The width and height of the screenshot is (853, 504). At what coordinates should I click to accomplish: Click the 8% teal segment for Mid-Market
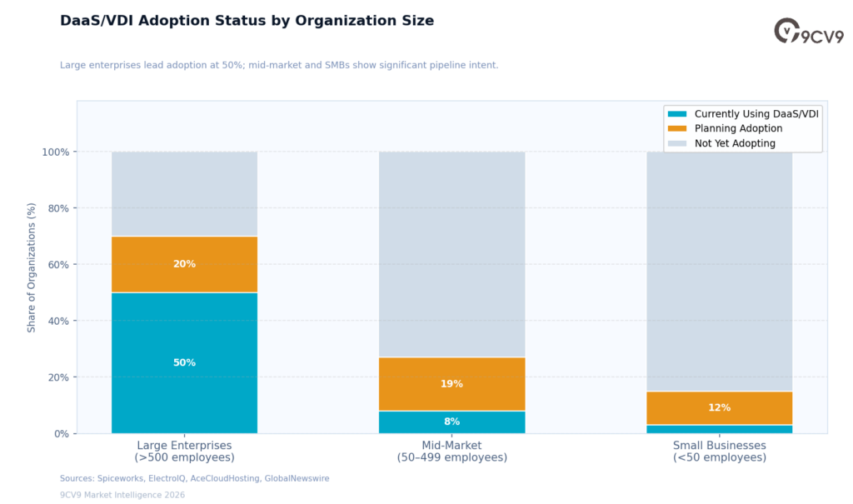click(452, 422)
